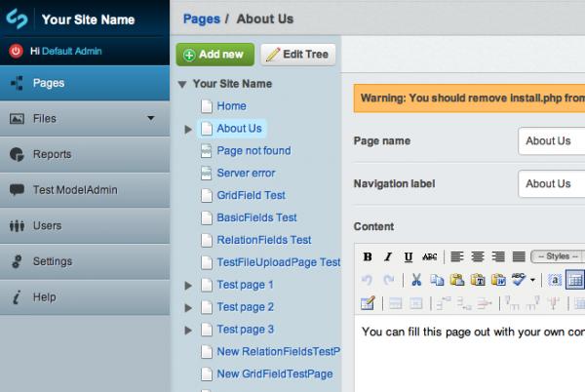This screenshot has height=392, width=585.
Task: Justify text with full-align icon
Action: click(519, 256)
